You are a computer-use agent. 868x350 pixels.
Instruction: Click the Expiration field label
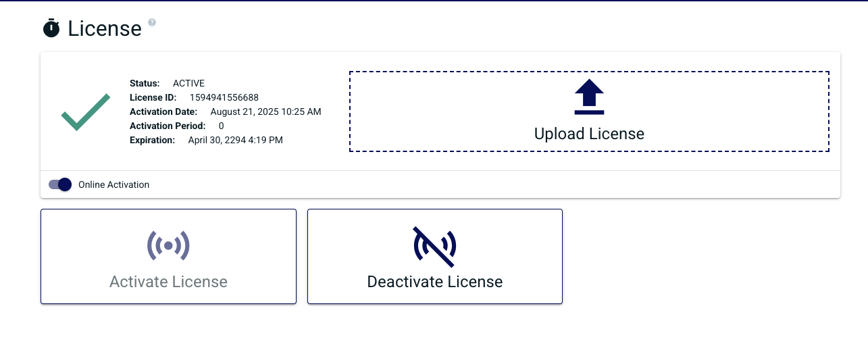click(152, 141)
